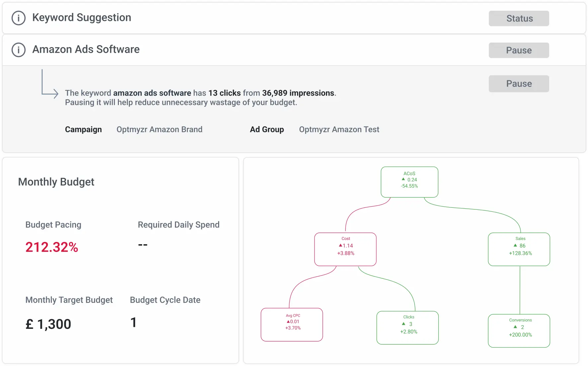Click the Status button in header
The image size is (588, 366).
(519, 19)
